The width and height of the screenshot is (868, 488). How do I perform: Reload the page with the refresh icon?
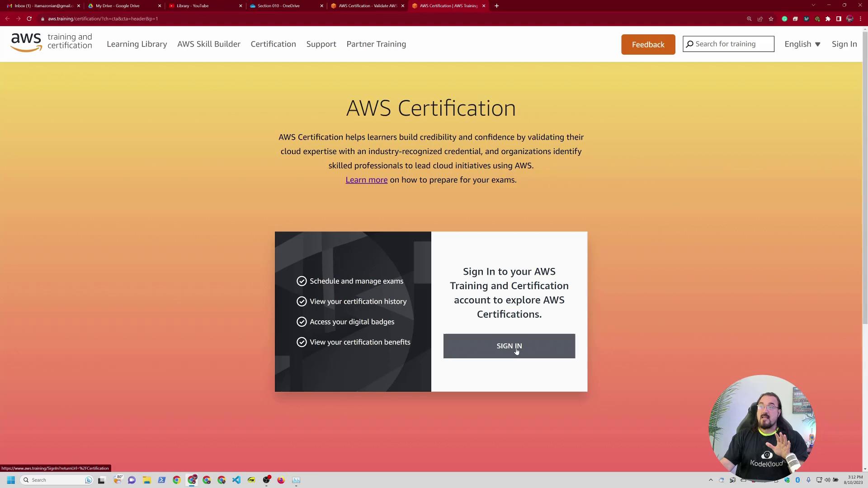29,19
